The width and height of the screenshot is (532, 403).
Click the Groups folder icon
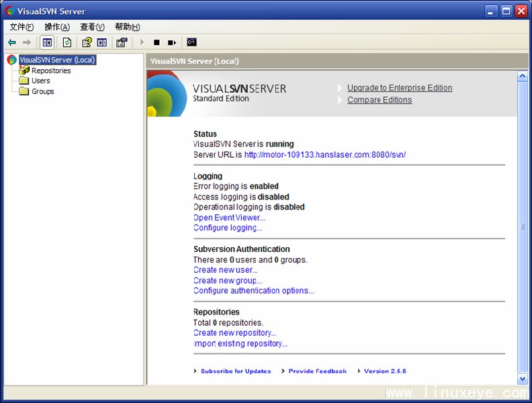pos(24,91)
